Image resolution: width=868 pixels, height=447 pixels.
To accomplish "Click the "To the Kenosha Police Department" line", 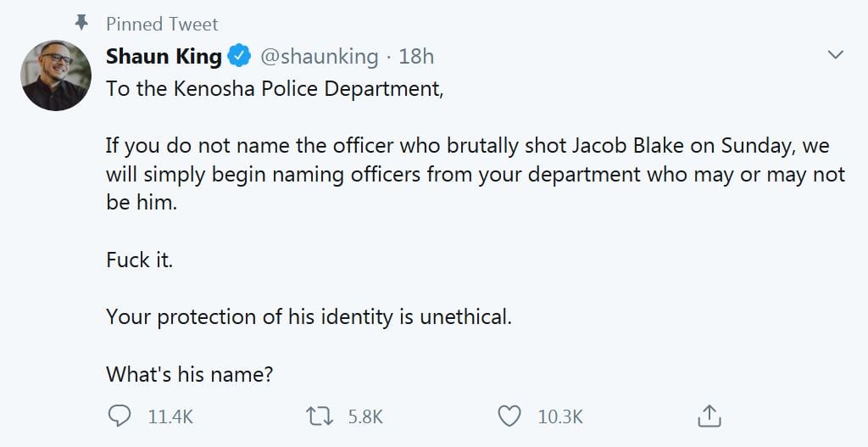I will tap(275, 89).
